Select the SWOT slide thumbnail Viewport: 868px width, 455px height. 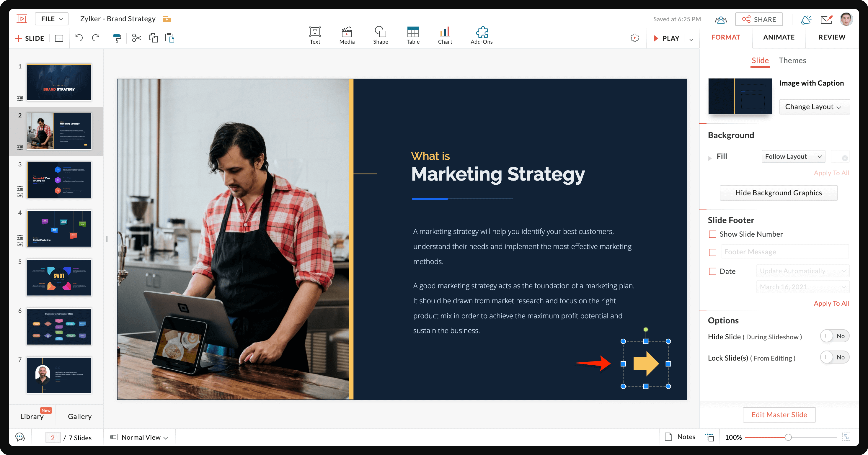pyautogui.click(x=59, y=277)
